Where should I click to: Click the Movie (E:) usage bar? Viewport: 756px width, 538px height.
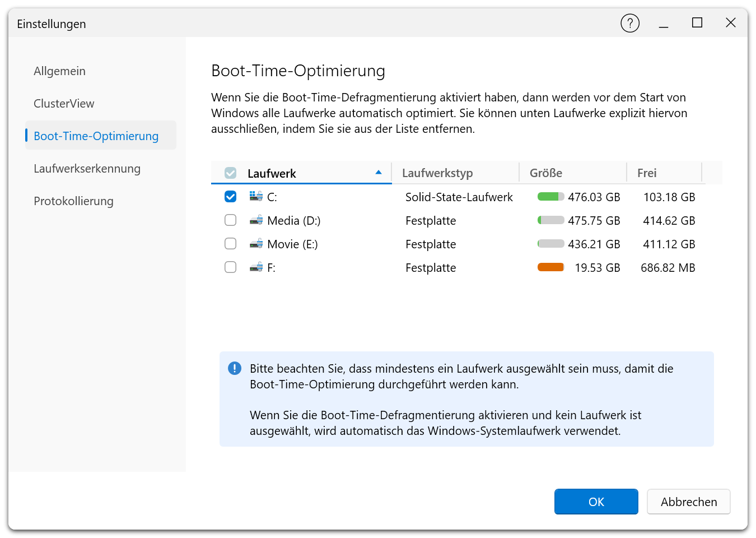click(551, 244)
